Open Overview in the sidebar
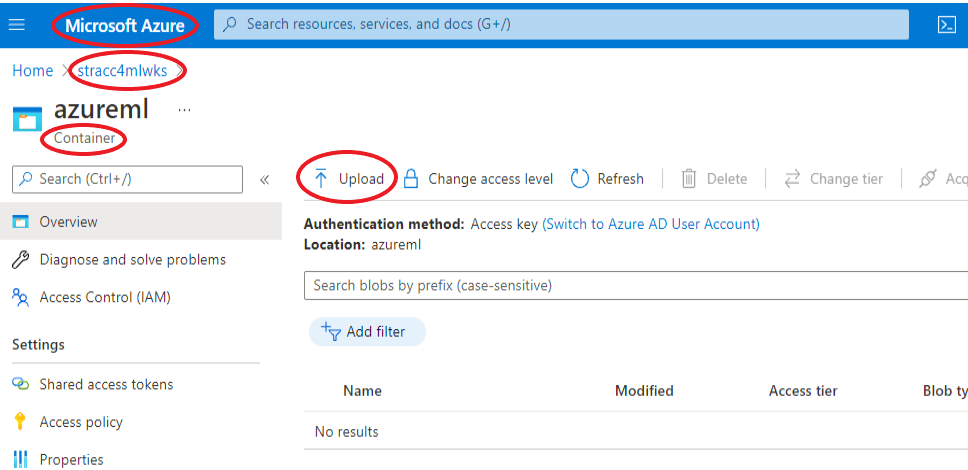968x470 pixels. [68, 222]
